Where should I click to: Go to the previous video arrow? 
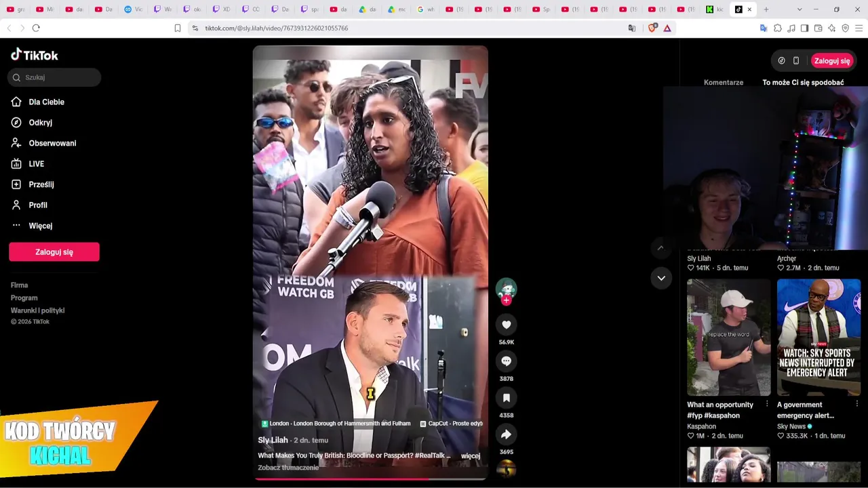point(661,248)
